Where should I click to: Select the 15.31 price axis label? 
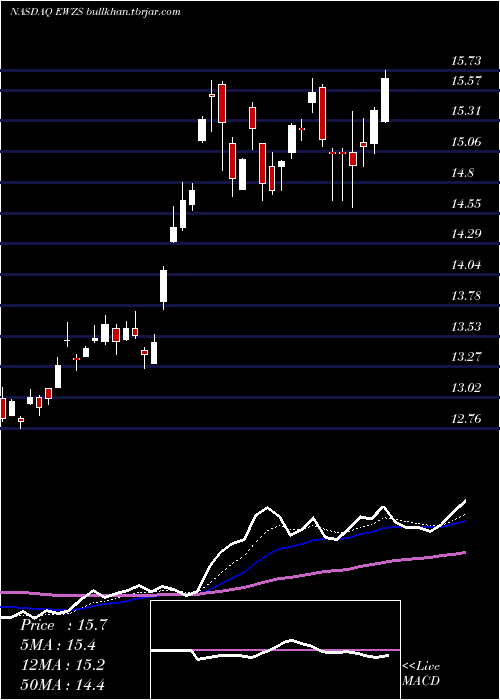coord(466,111)
